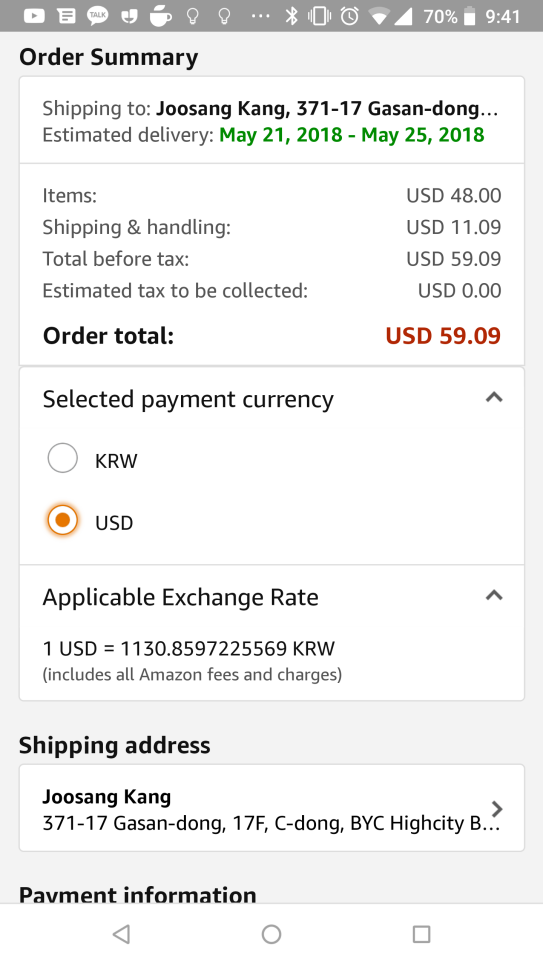
Task: Collapse Selected payment currency section
Action: coord(494,398)
